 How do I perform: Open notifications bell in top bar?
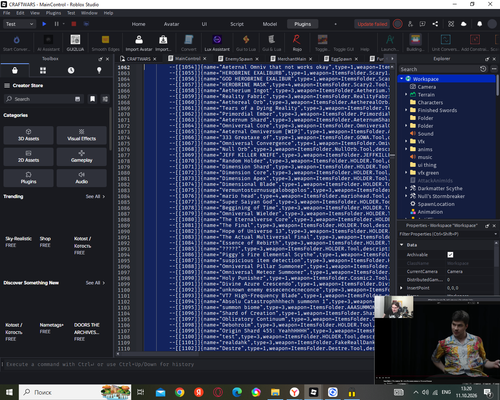[479, 24]
